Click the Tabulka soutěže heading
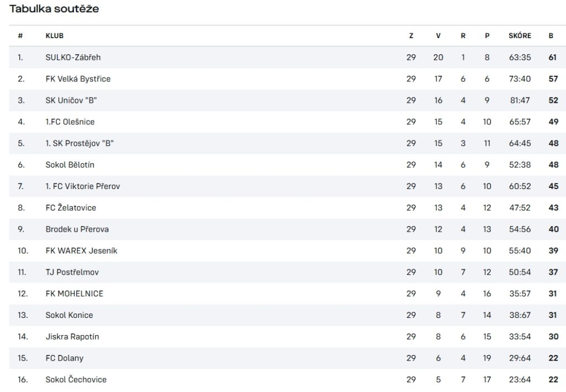Viewport: 566px width, 392px height. tap(54, 9)
